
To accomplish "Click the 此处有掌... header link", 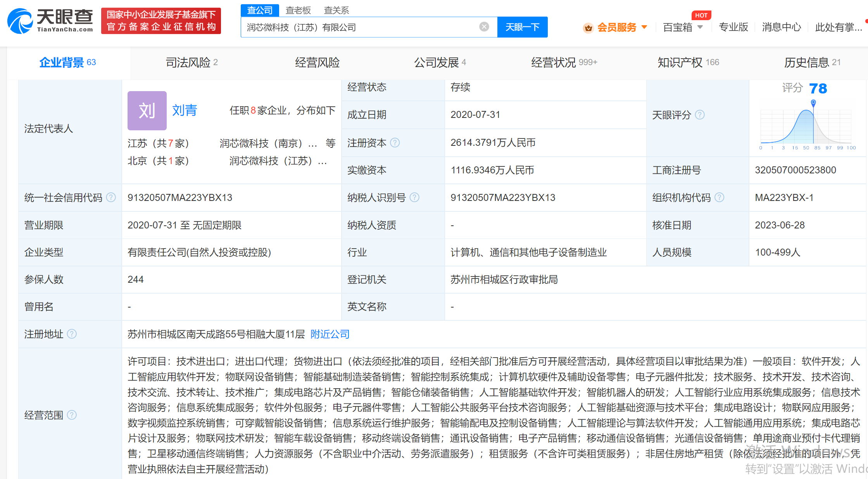I will click(x=839, y=27).
